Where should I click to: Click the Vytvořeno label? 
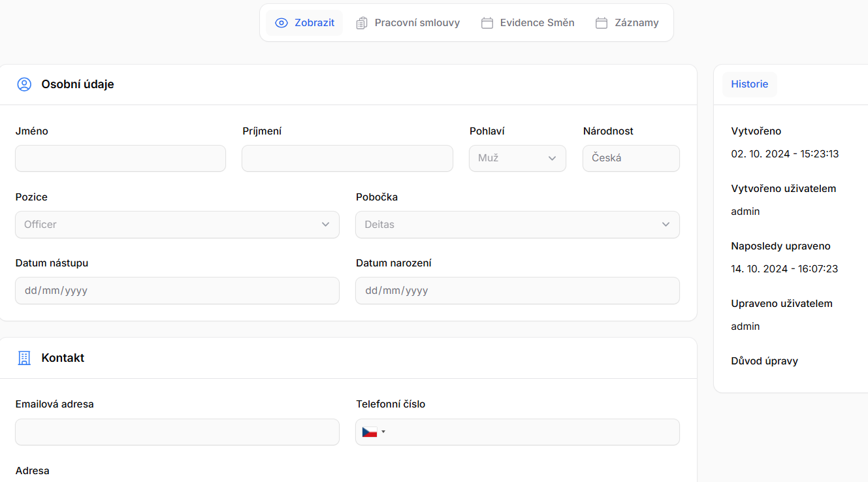(x=756, y=131)
